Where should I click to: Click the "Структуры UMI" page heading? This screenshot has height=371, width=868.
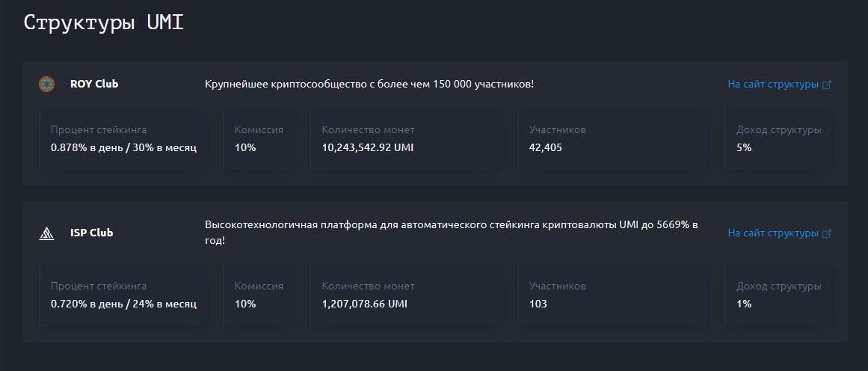(103, 22)
